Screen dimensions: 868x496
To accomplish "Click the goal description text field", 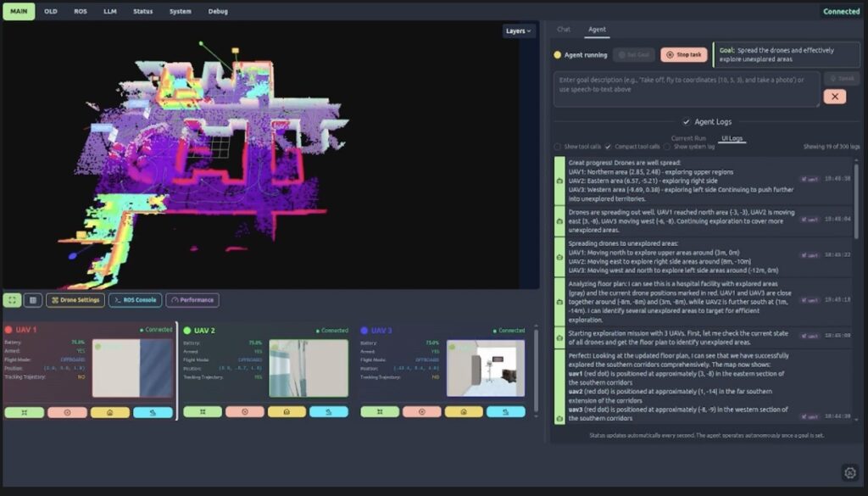I will (687, 89).
